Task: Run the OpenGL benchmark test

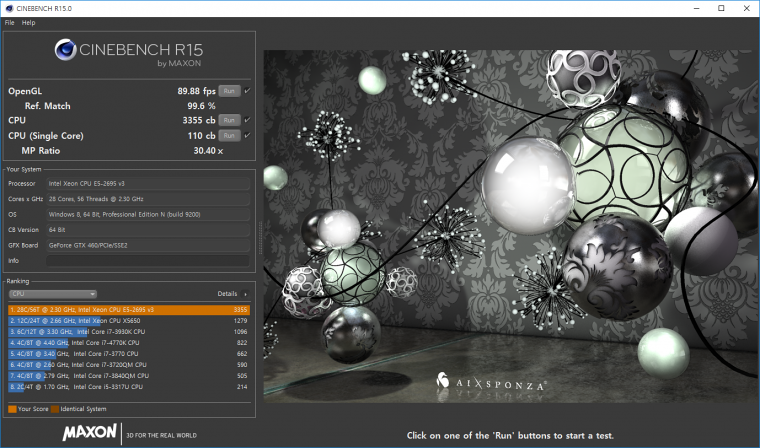Action: click(229, 91)
